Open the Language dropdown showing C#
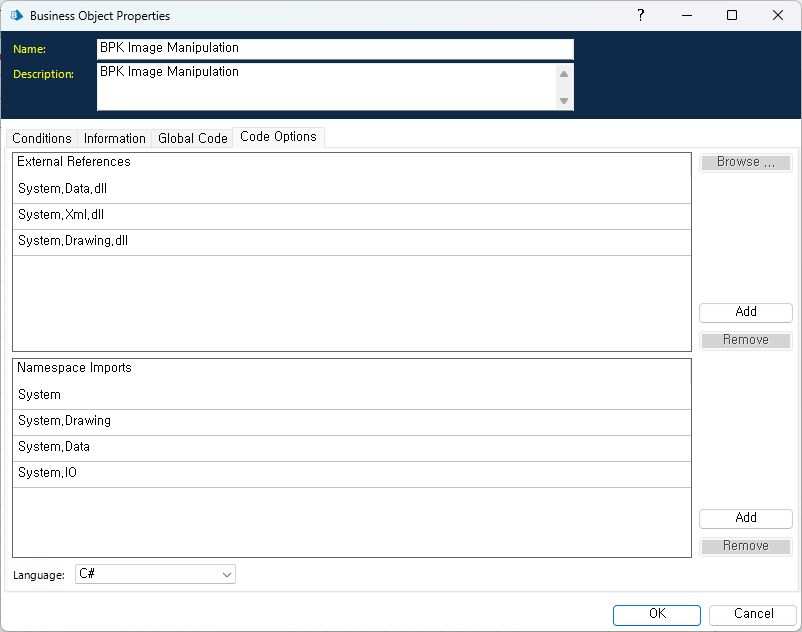The image size is (802, 632). pyautogui.click(x=155, y=574)
